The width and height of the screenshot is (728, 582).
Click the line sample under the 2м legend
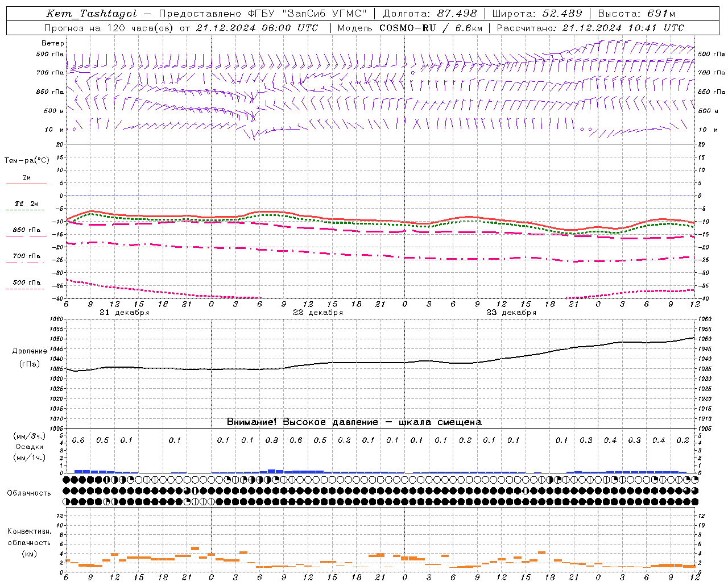click(26, 184)
